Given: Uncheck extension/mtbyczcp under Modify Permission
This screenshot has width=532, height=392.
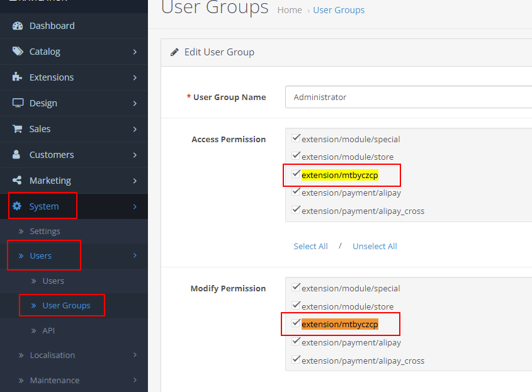Looking at the screenshot, I should [296, 323].
